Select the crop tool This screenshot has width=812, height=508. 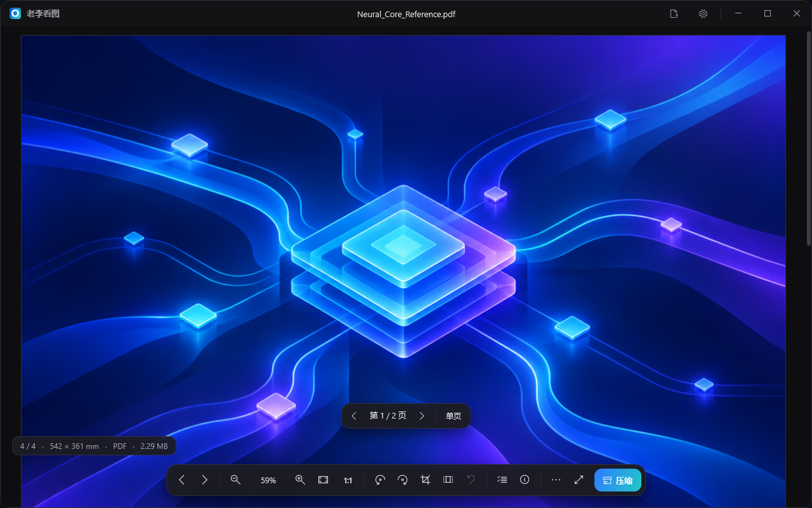click(425, 480)
